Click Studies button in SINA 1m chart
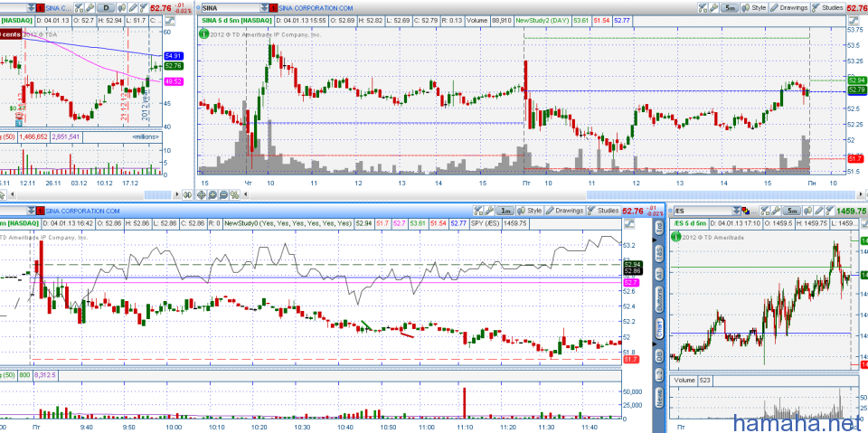Viewport: 868px width, 433px height. [x=603, y=211]
